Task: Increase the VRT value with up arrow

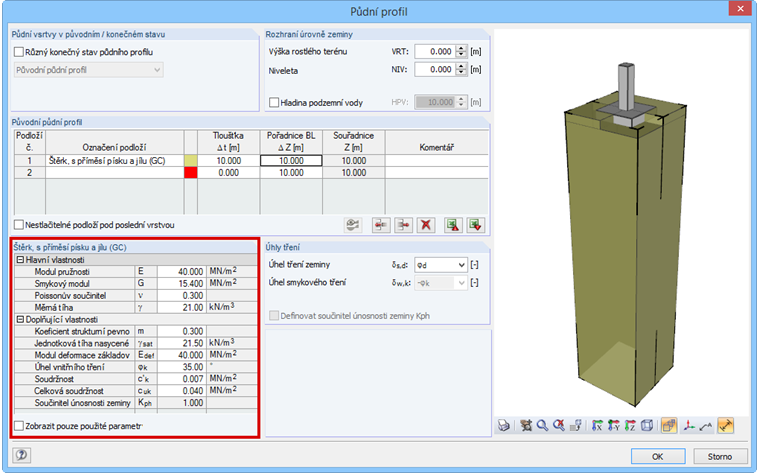Action: (x=461, y=47)
